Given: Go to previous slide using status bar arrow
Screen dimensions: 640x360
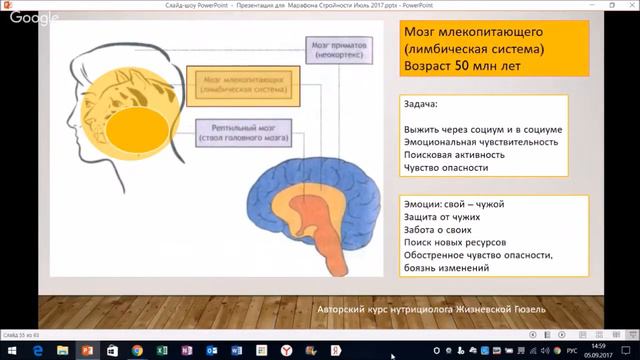Looking at the screenshot, I should (x=533, y=335).
